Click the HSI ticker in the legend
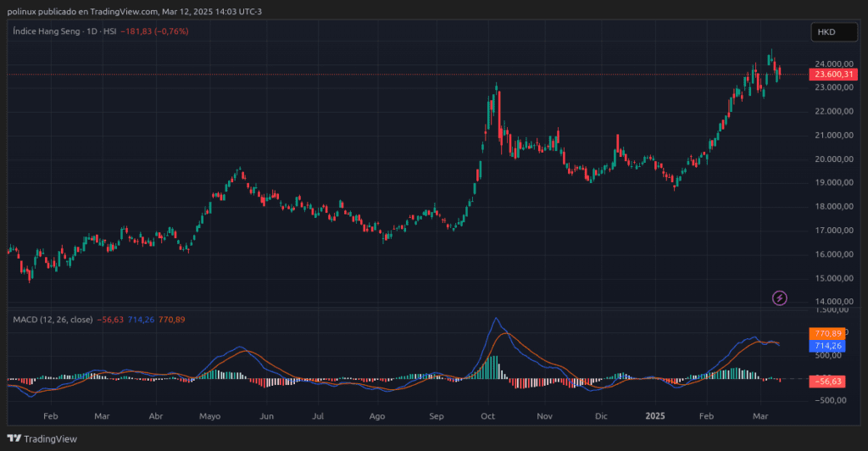Viewport: 868px width, 451px height. [x=110, y=31]
